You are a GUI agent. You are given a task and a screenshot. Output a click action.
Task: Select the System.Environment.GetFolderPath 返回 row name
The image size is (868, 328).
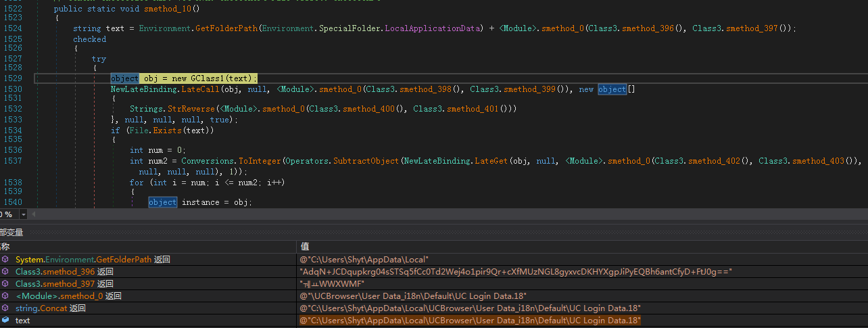[x=93, y=260]
